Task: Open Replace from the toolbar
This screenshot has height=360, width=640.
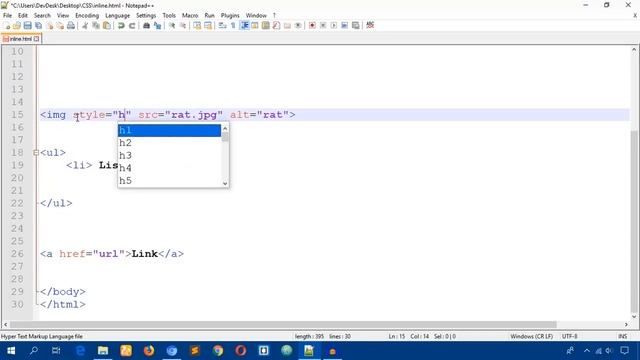Action: coord(157,26)
